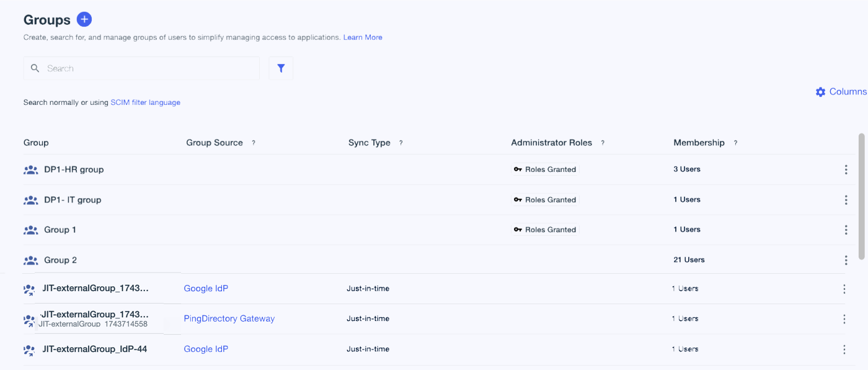Click the question mark next to Membership header
This screenshot has width=868, height=370.
coord(735,142)
